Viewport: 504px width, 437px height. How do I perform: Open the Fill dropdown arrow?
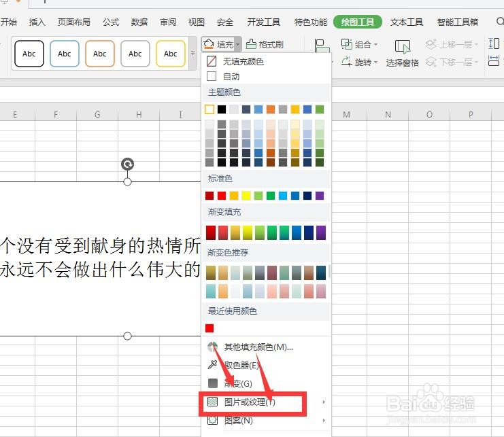click(238, 44)
